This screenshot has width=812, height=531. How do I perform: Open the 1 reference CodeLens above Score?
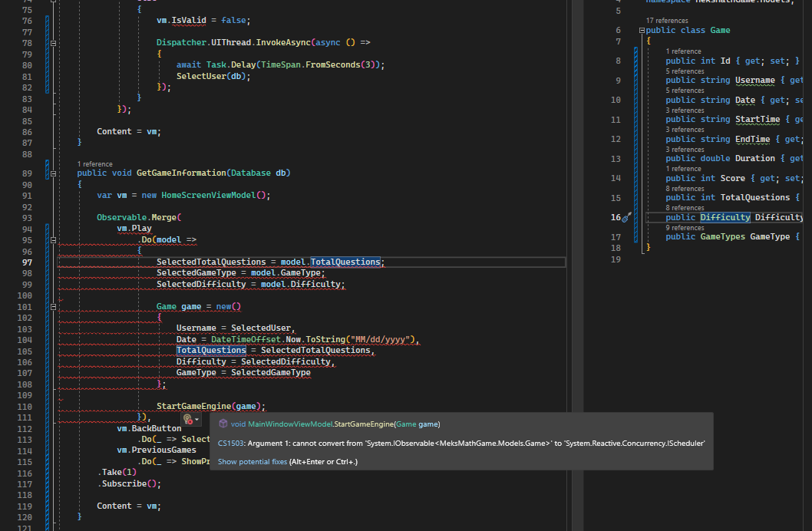[x=684, y=169]
